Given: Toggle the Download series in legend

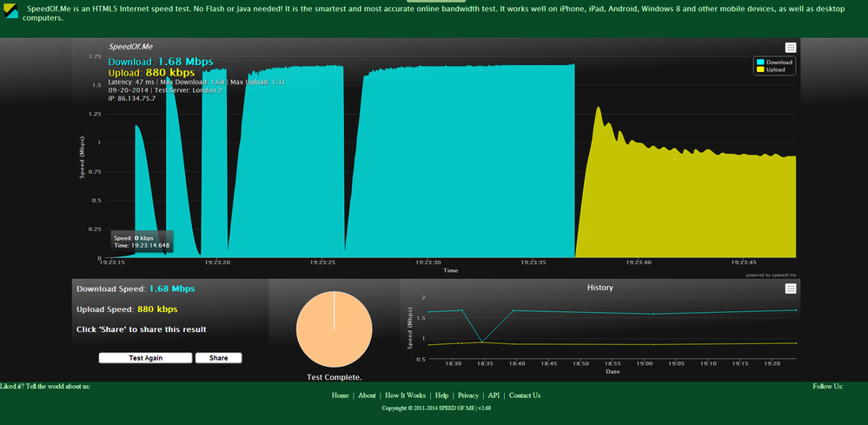Looking at the screenshot, I should coord(774,62).
